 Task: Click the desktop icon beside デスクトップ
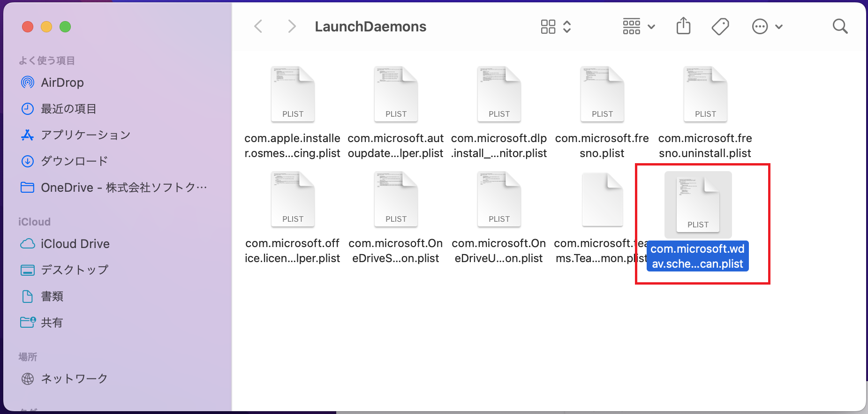point(28,270)
